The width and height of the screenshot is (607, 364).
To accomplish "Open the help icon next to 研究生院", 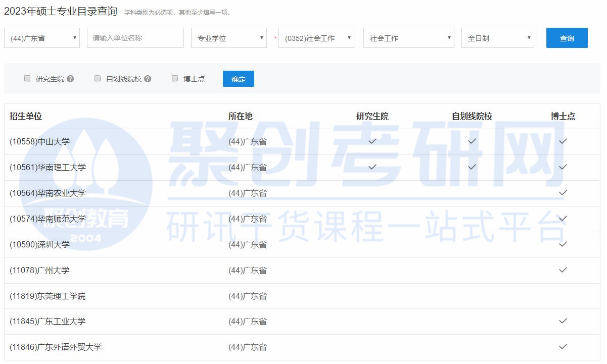I will [70, 79].
